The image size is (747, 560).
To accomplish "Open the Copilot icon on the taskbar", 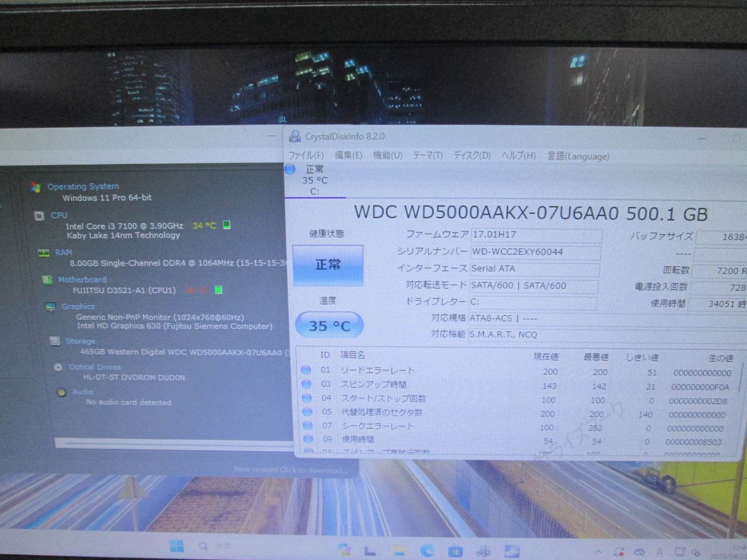I will pyautogui.click(x=345, y=551).
